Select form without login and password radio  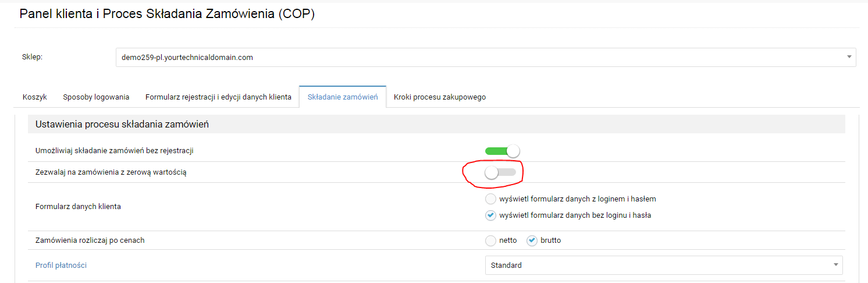(x=490, y=215)
